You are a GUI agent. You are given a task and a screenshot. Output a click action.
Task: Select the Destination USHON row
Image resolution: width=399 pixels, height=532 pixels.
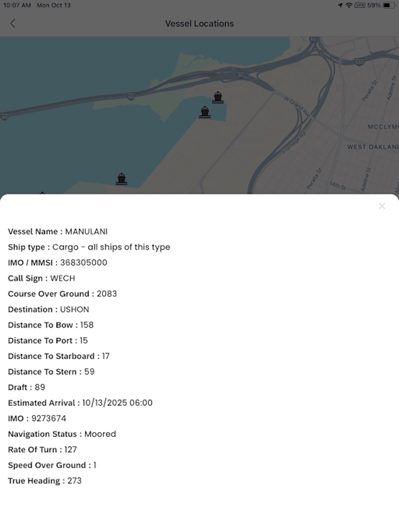pyautogui.click(x=49, y=309)
